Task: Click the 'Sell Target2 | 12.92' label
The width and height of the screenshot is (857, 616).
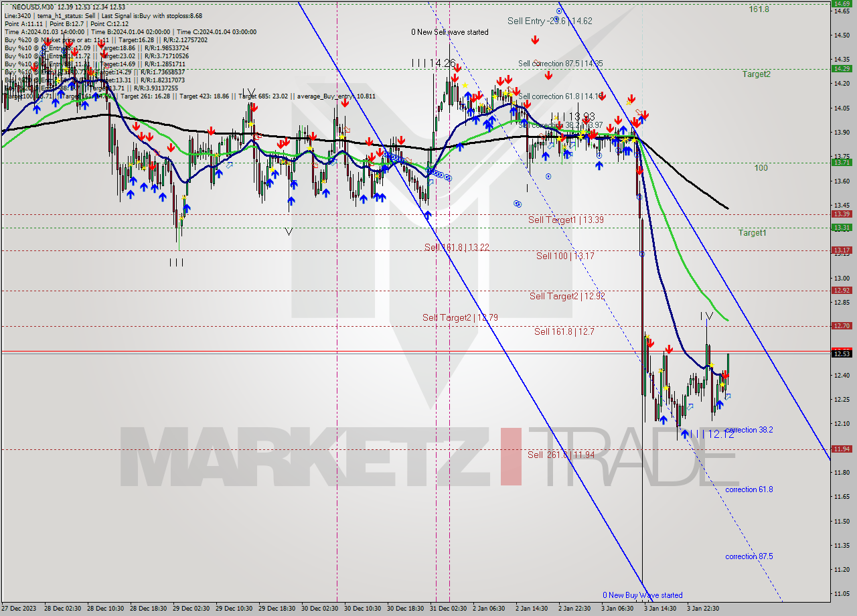Action: [568, 296]
